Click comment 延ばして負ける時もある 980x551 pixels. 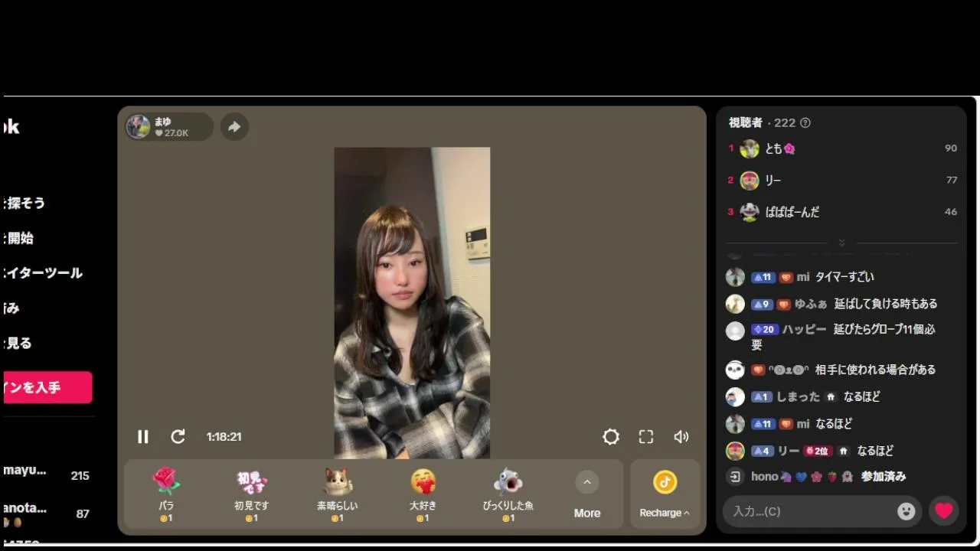pyautogui.click(x=886, y=304)
